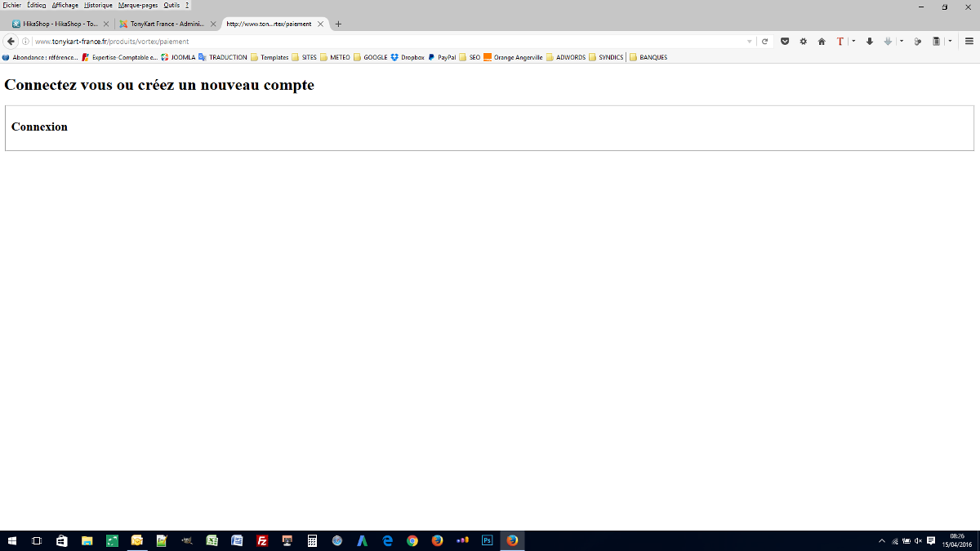Open the METEO bookmark folder
Image resolution: width=980 pixels, height=551 pixels.
coord(335,57)
